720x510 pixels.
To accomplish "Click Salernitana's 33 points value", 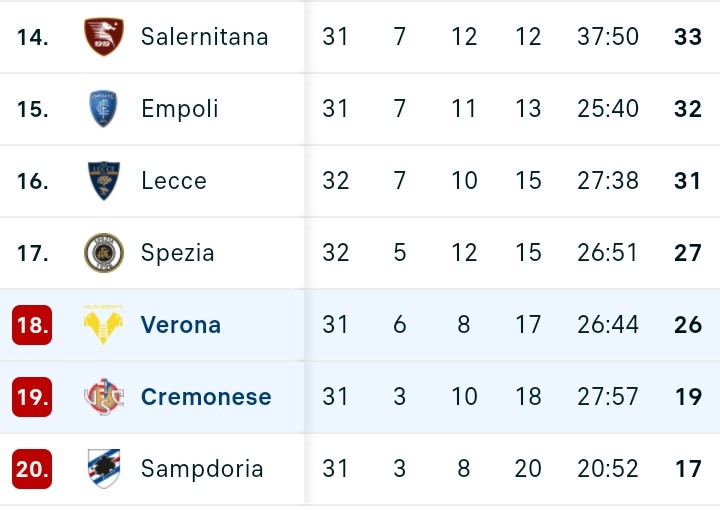I will 688,37.
